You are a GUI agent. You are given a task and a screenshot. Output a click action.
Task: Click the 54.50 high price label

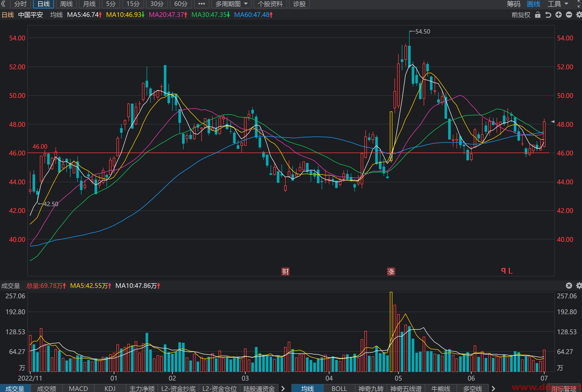[x=422, y=31]
